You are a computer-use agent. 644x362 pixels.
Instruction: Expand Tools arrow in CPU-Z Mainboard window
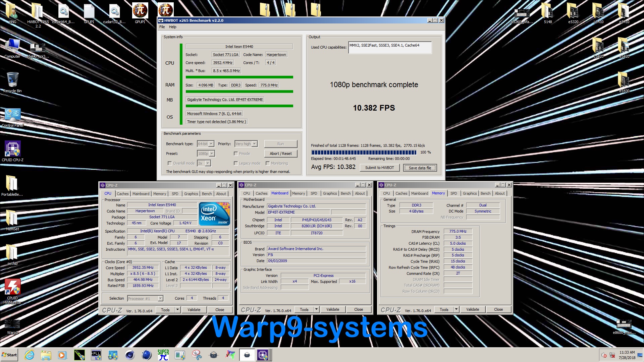(x=316, y=309)
